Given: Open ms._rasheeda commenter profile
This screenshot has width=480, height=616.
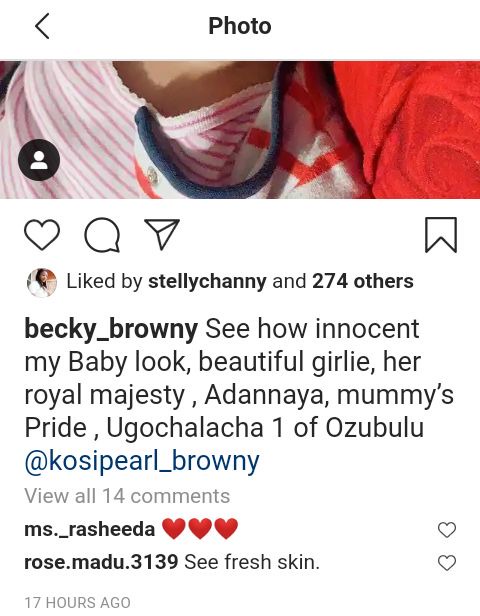Looking at the screenshot, I should tap(90, 529).
